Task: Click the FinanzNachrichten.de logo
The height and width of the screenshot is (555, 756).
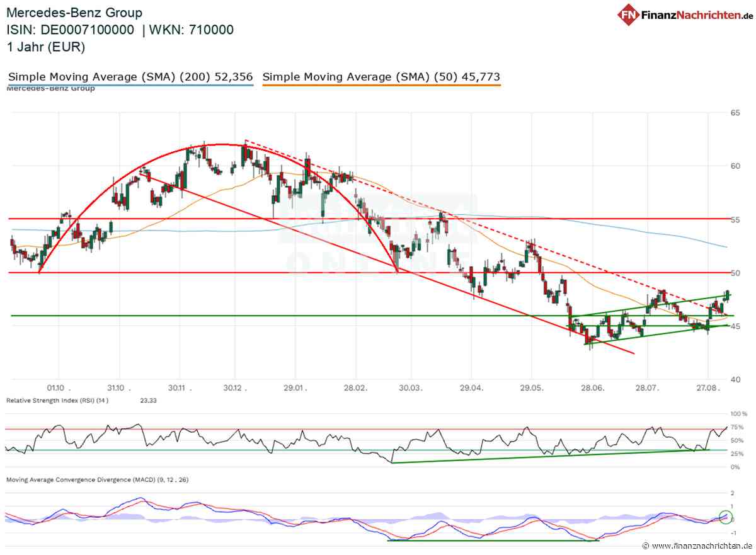Action: (x=685, y=14)
